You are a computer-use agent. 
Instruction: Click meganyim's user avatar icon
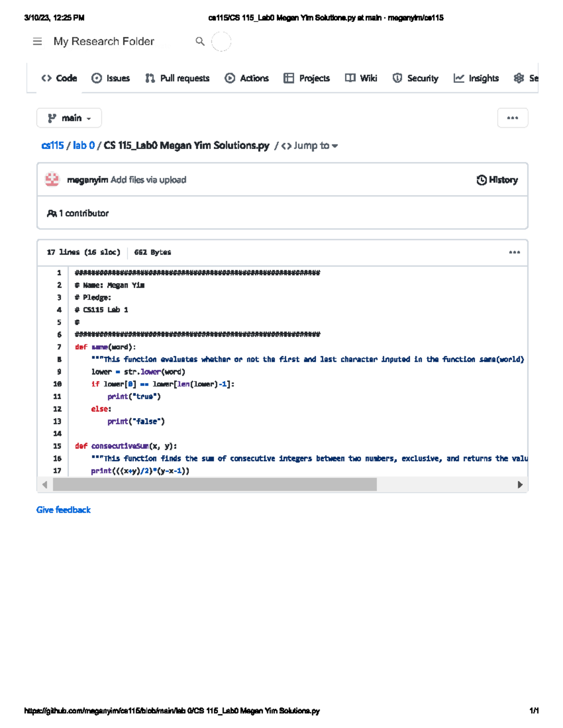[52, 180]
